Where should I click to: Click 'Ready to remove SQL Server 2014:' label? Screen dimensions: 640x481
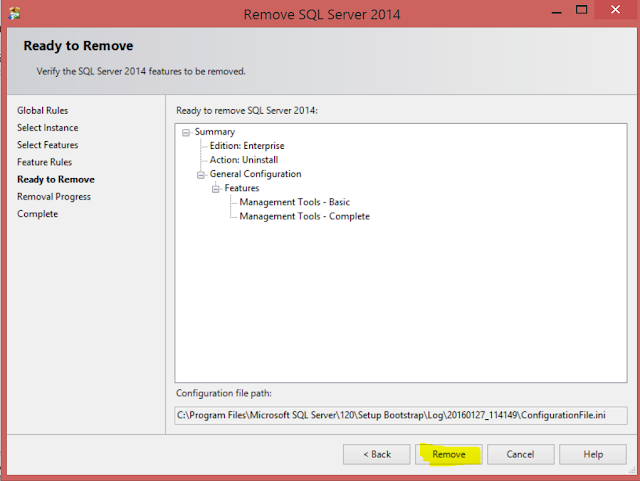click(247, 110)
